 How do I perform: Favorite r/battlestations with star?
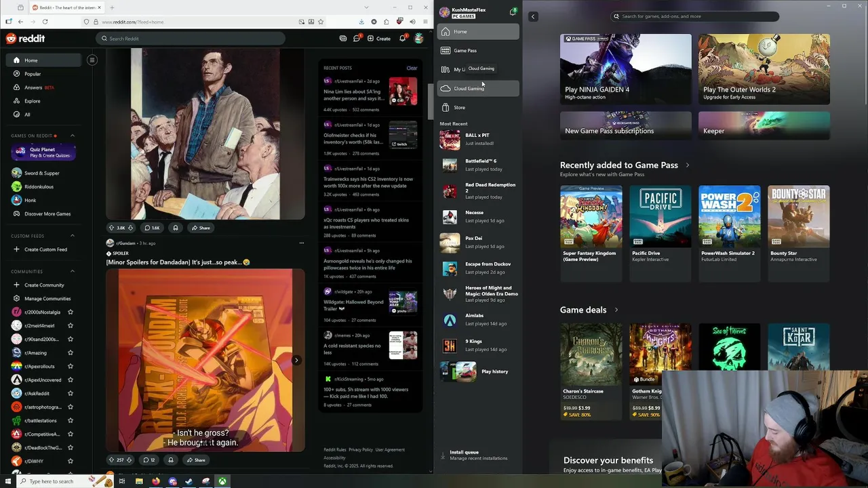point(71,420)
